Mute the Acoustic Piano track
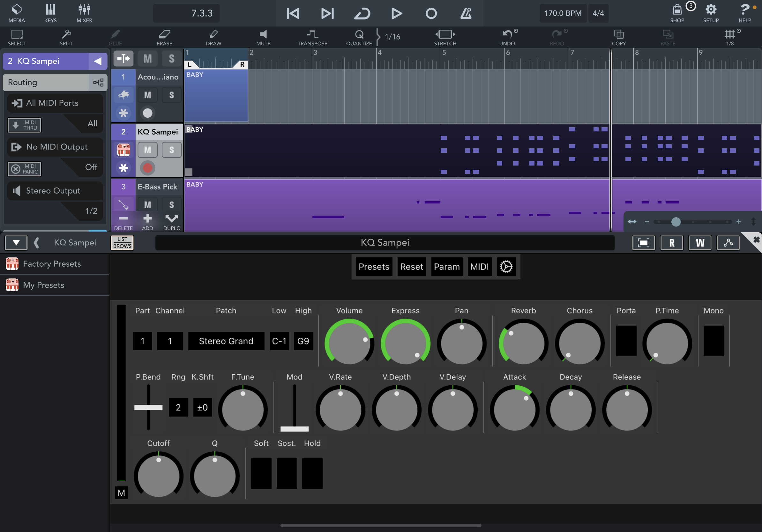762x532 pixels. (x=147, y=95)
